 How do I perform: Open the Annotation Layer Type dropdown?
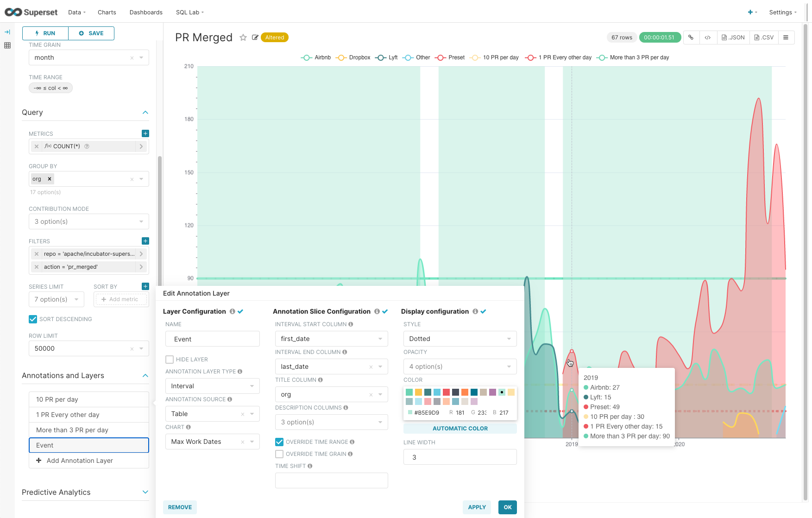pyautogui.click(x=212, y=386)
